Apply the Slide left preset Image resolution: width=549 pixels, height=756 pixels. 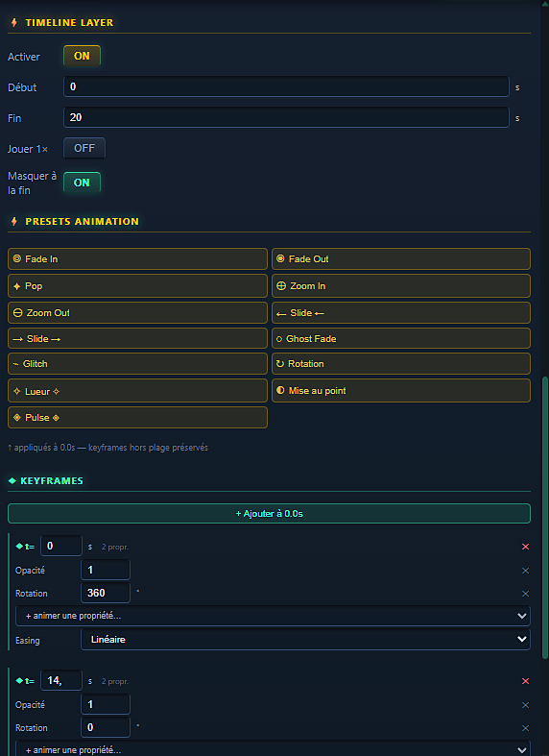coord(401,313)
